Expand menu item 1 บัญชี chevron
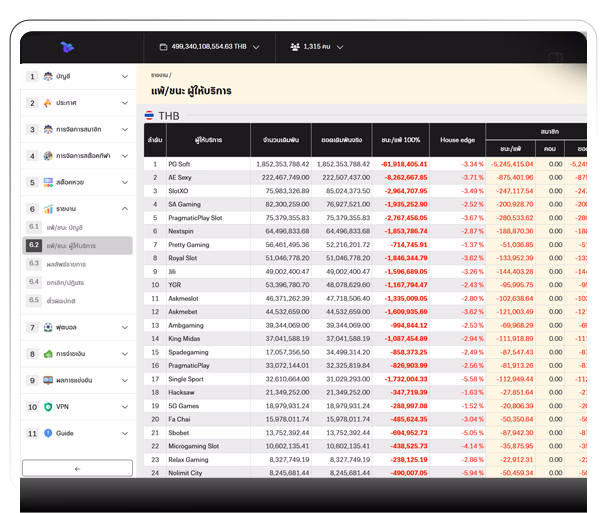Image resolution: width=607 pixels, height=513 pixels. point(125,76)
